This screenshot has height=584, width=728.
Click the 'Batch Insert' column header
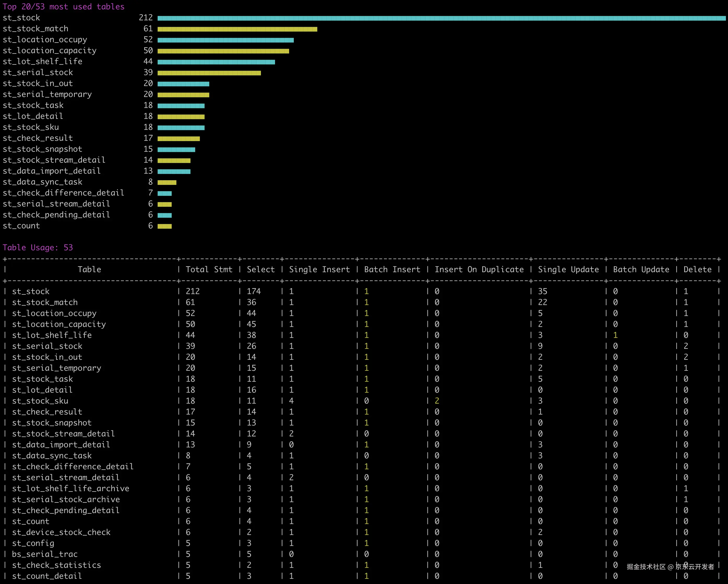pos(392,270)
